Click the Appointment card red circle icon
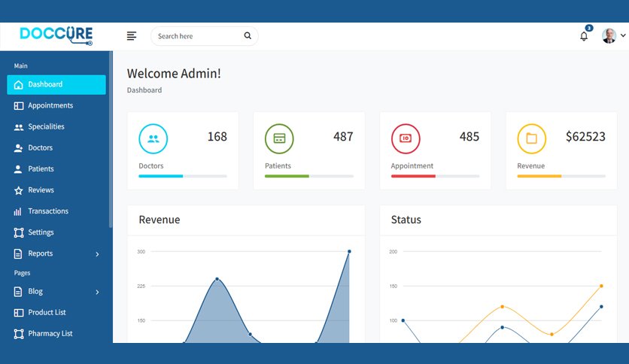The height and width of the screenshot is (364, 629). click(406, 138)
